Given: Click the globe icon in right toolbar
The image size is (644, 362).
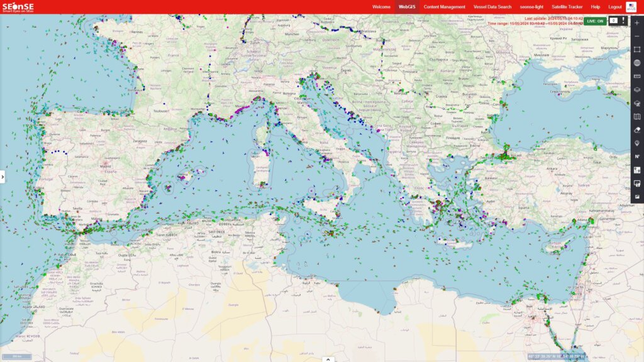Looking at the screenshot, I should [637, 63].
